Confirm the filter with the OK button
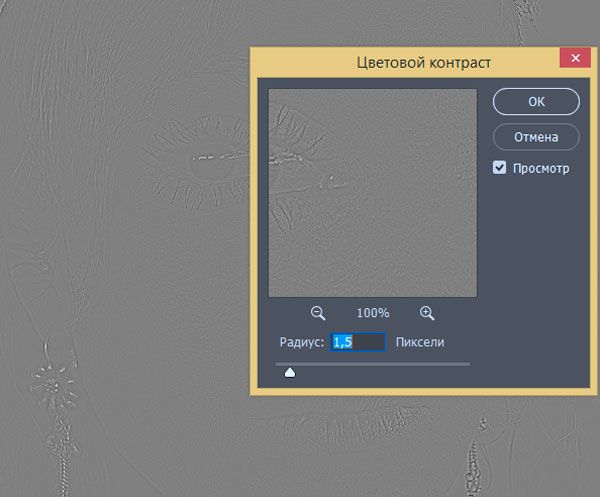Viewport: 600px width, 497px height. pyautogui.click(x=536, y=101)
